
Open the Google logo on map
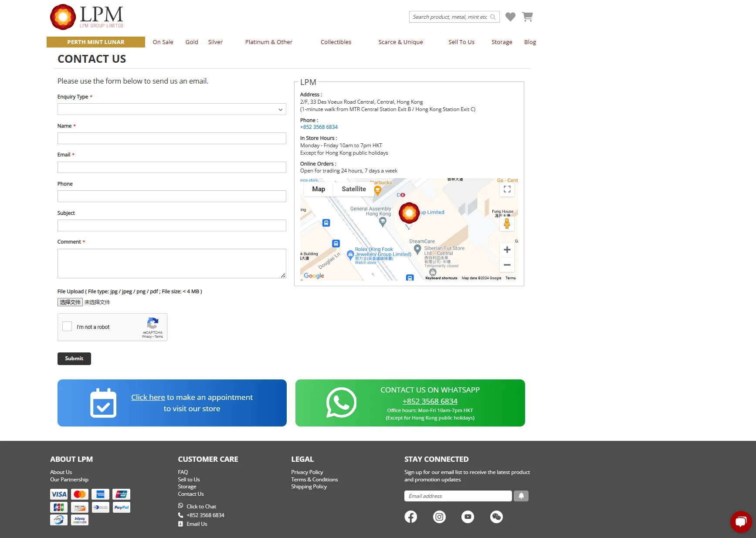[x=314, y=276]
